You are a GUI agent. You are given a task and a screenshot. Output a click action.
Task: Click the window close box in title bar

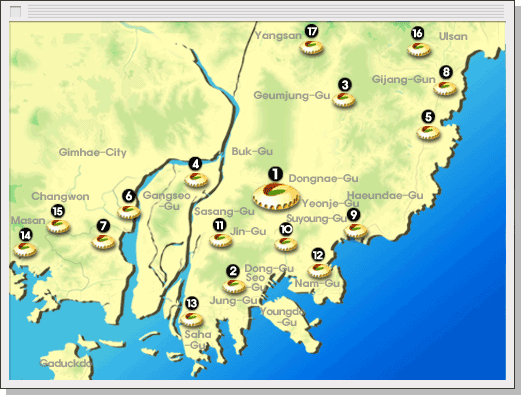[x=15, y=12]
